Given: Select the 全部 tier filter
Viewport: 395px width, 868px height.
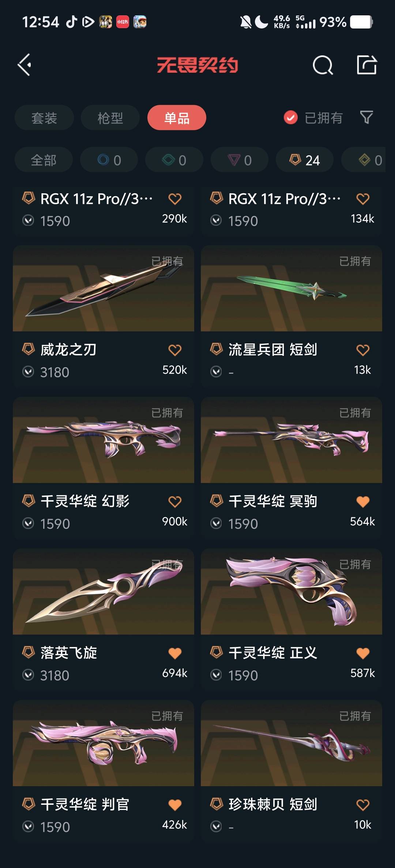Looking at the screenshot, I should pos(44,160).
